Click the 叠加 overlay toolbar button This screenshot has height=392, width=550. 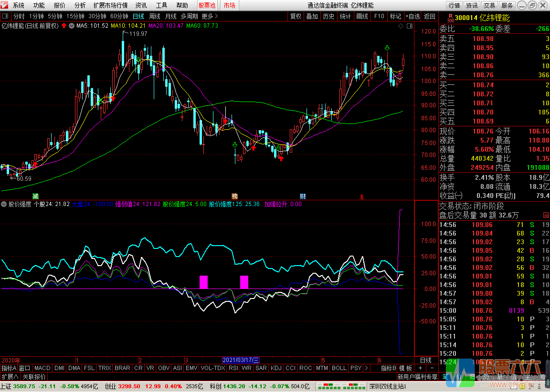pos(312,16)
